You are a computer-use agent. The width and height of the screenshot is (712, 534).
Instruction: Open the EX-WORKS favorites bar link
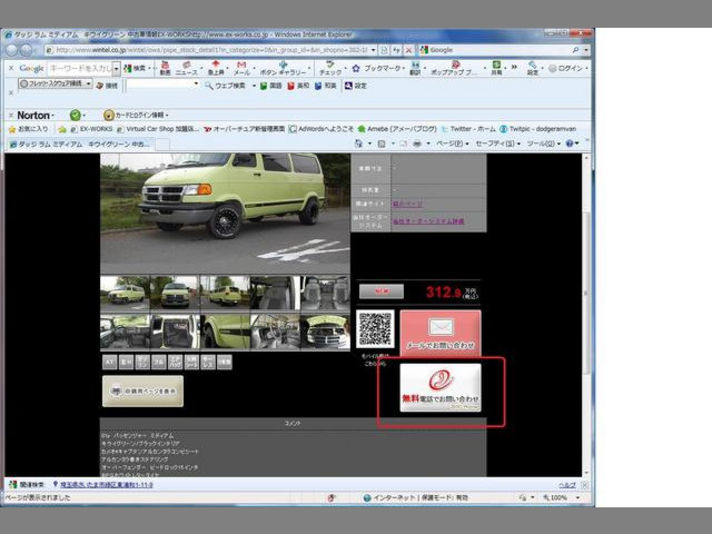click(x=91, y=129)
